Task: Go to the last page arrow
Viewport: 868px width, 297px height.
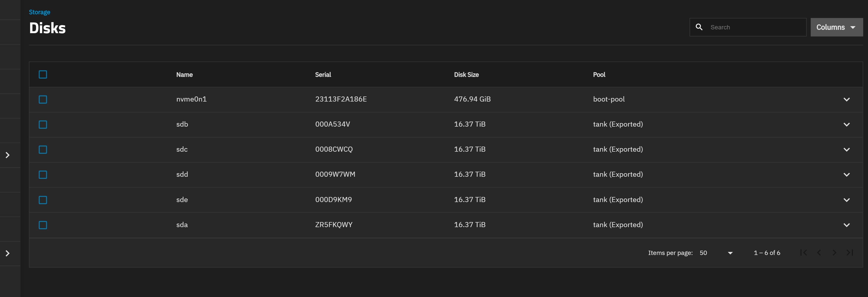Action: [849, 252]
